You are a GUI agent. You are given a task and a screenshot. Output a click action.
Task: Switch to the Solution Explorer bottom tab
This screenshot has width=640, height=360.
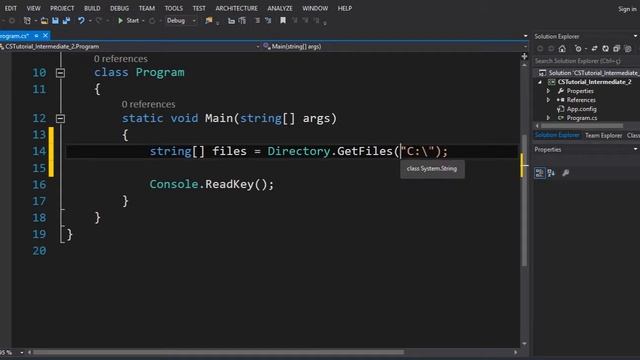557,135
